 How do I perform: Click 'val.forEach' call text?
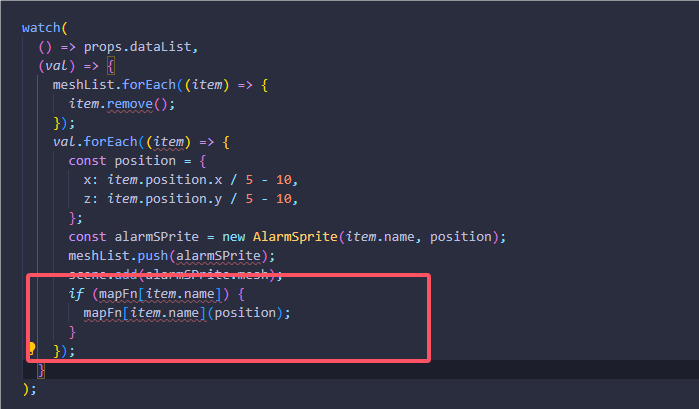tap(95, 142)
